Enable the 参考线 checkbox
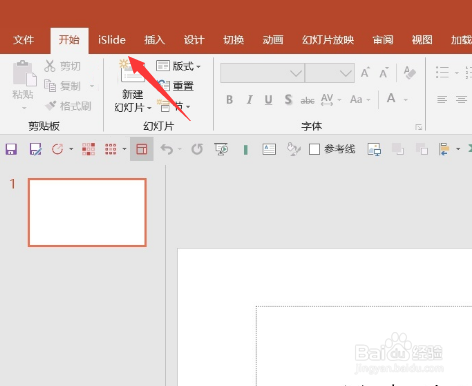This screenshot has height=386, width=472. pos(314,149)
